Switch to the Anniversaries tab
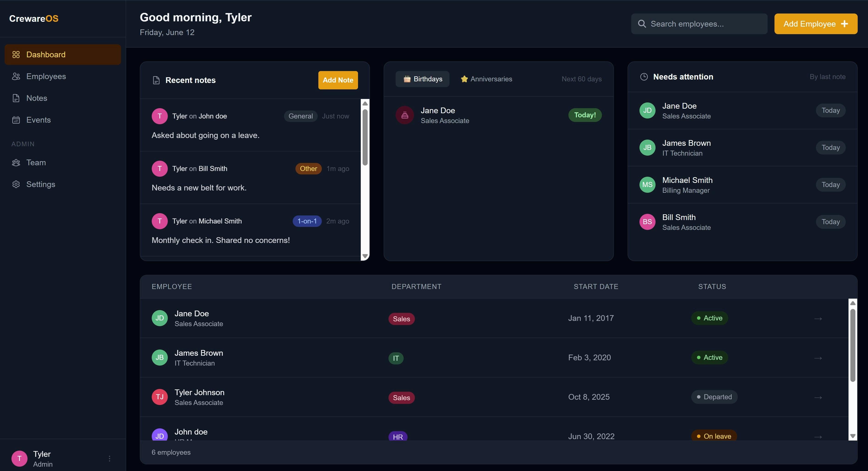The image size is (868, 471). tap(486, 79)
